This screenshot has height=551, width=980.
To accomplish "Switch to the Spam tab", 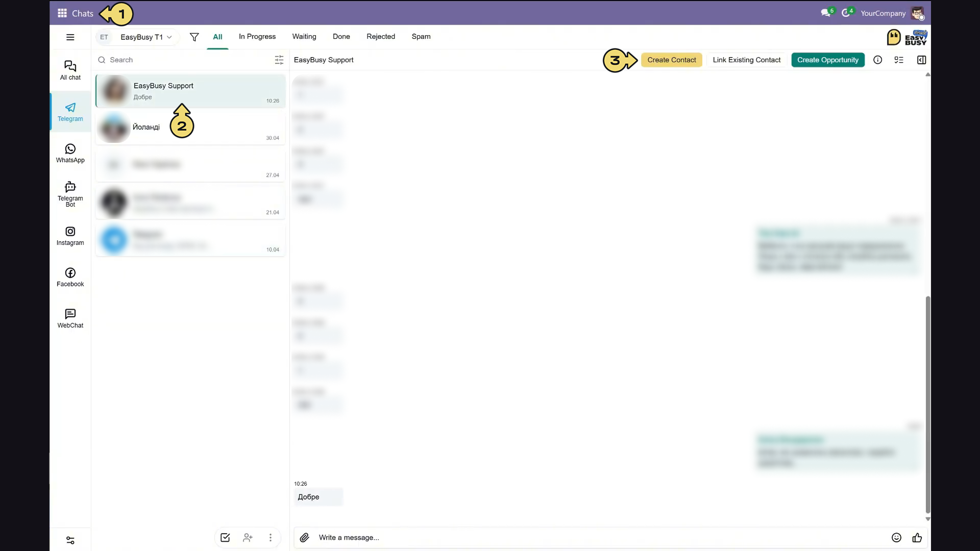I will [x=421, y=37].
